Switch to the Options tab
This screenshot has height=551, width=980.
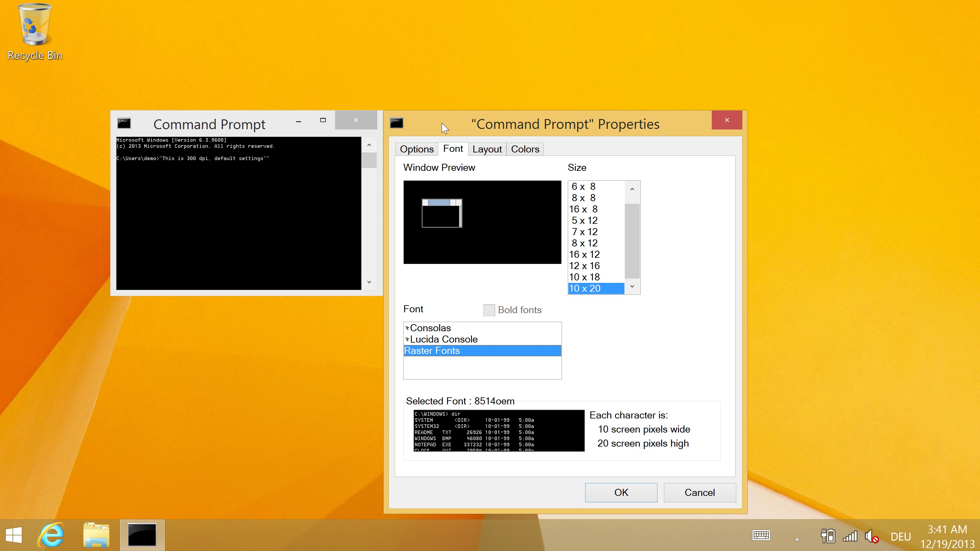(417, 149)
